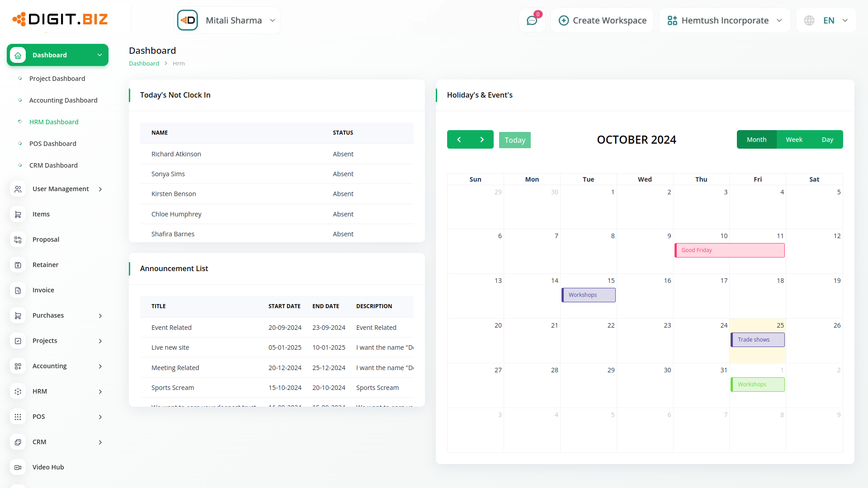This screenshot has width=868, height=488.
Task: Open Accounting Dashboard from sidebar
Action: [x=63, y=100]
